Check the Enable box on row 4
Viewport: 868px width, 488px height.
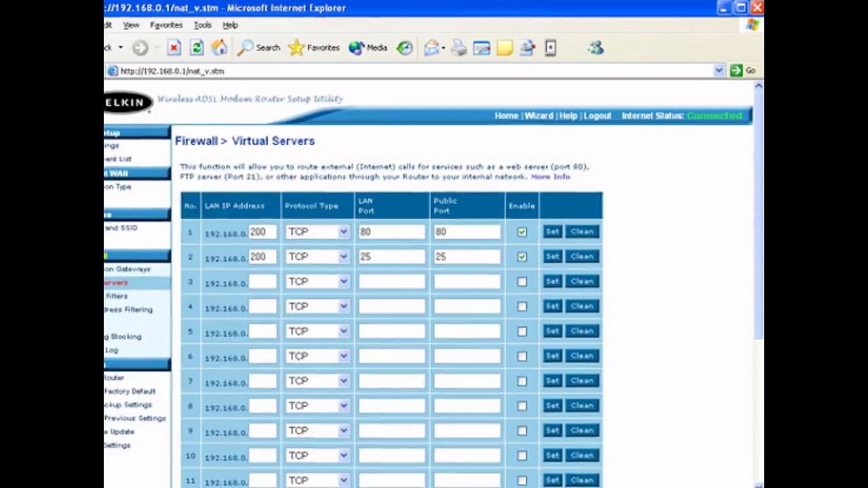[521, 306]
